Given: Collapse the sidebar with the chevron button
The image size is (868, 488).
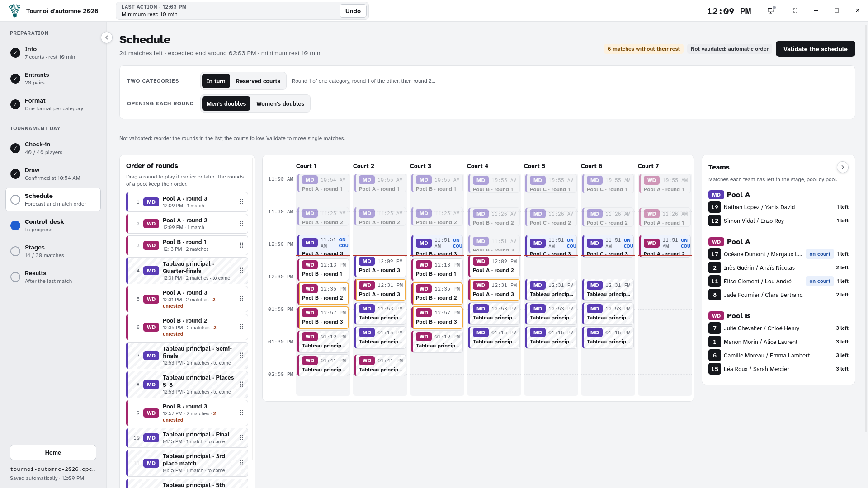Looking at the screenshot, I should [x=107, y=38].
